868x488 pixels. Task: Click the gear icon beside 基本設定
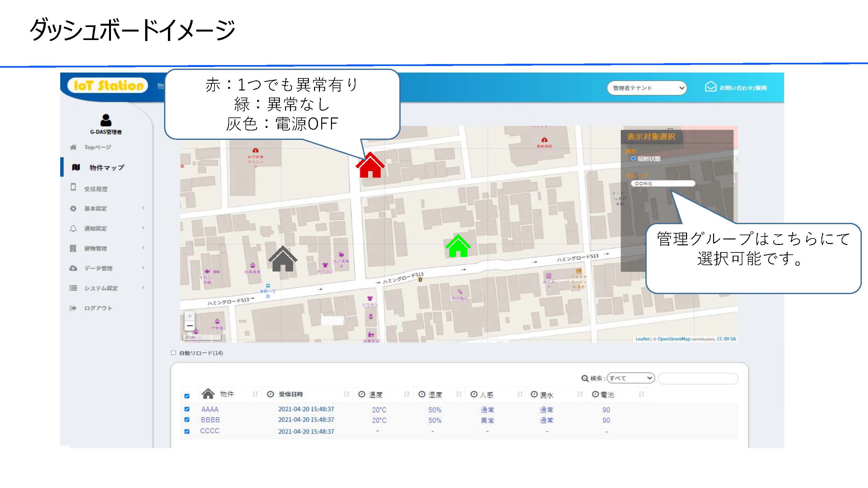click(x=73, y=209)
